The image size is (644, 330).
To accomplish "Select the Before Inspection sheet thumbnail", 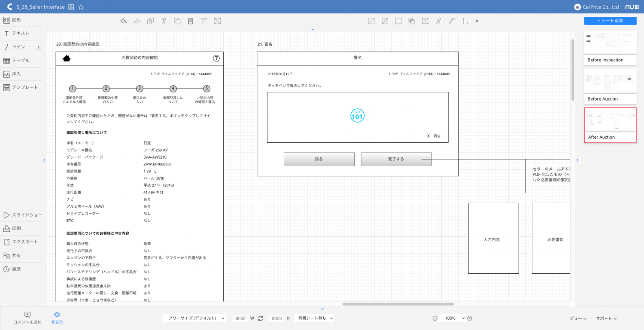I will pos(610,47).
